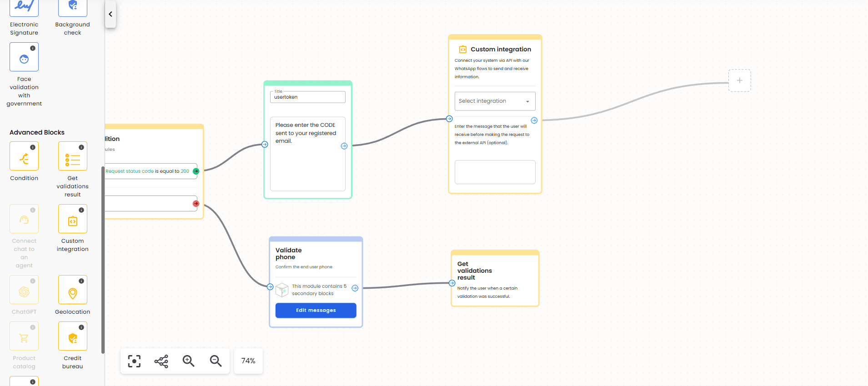The height and width of the screenshot is (386, 868).
Task: Zoom out of the flow canvas
Action: point(216,361)
